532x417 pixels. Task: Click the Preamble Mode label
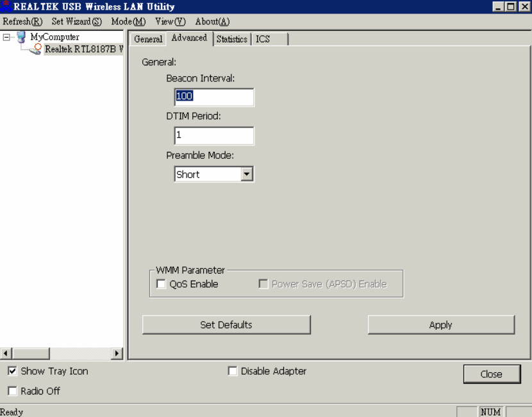pos(200,155)
